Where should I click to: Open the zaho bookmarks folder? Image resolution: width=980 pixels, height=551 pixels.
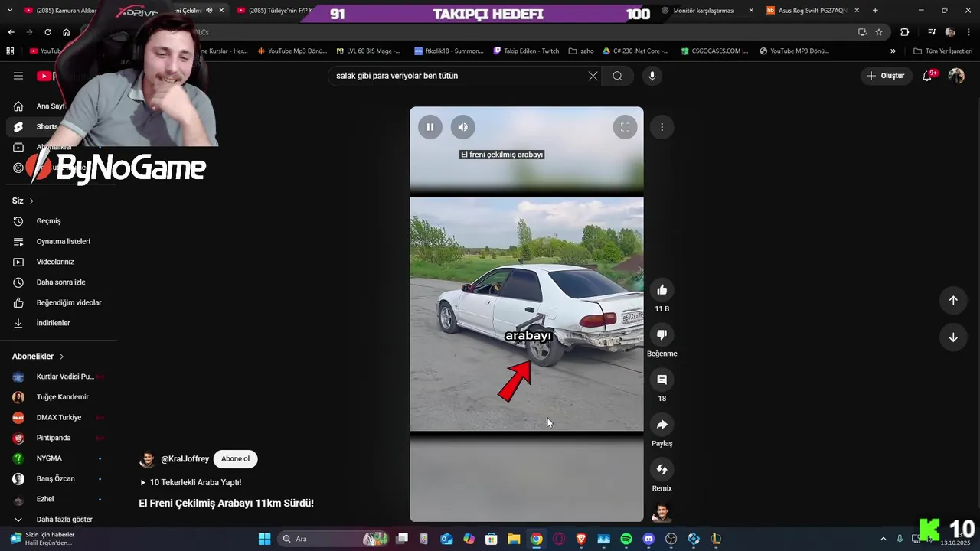(x=581, y=51)
